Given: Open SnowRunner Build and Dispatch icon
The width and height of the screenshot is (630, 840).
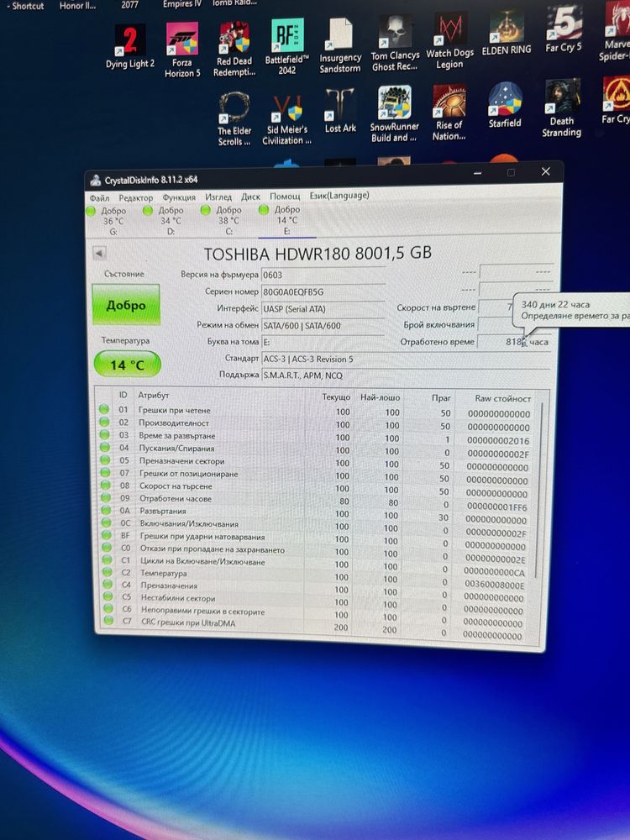Looking at the screenshot, I should point(394,114).
